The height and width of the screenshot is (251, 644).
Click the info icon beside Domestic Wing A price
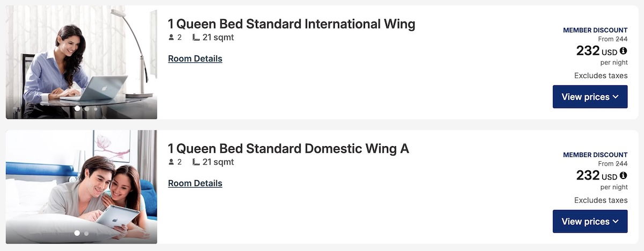click(623, 176)
